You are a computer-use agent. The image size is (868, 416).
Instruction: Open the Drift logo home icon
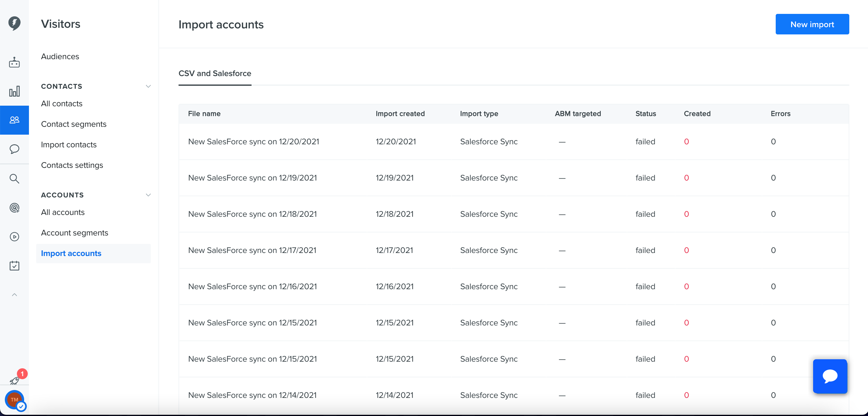click(14, 23)
